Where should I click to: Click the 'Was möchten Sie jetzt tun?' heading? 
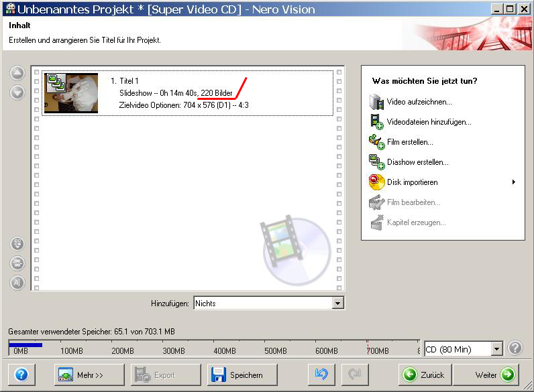click(425, 81)
